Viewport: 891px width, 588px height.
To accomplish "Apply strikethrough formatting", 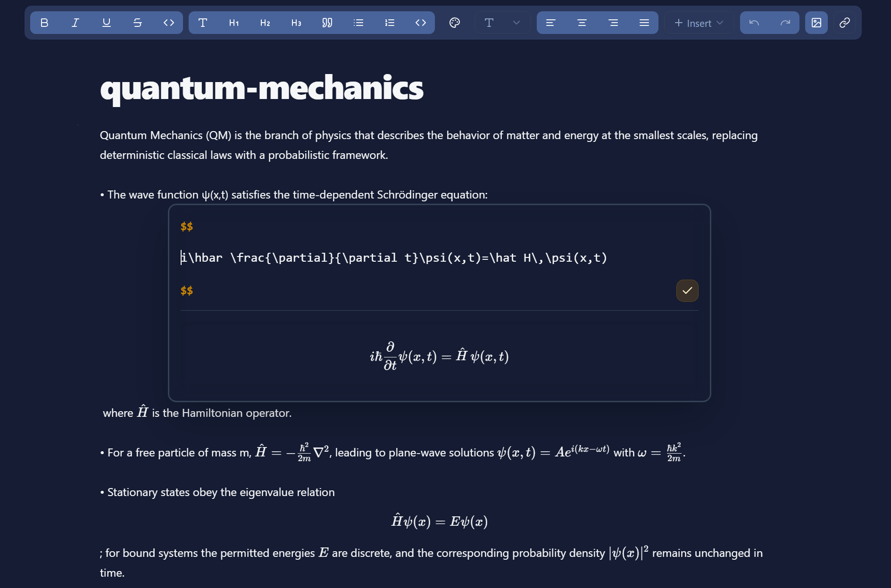I will (x=137, y=23).
